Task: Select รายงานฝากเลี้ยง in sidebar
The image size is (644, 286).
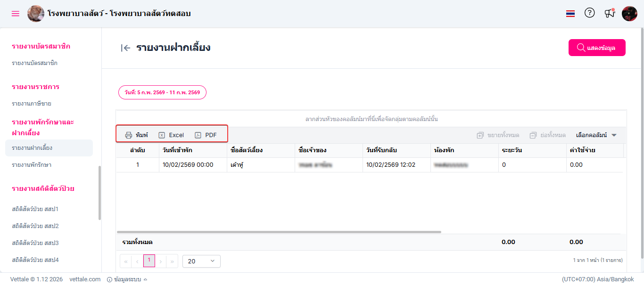Action: tap(49, 148)
